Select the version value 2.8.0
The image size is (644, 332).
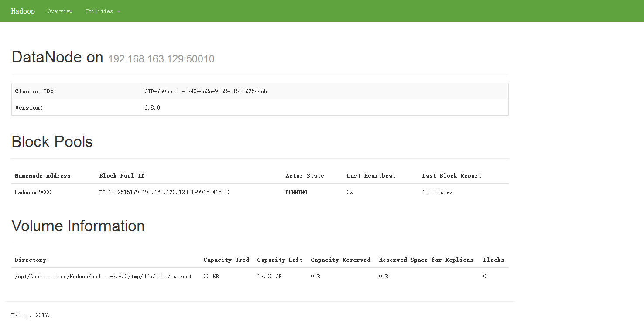point(152,107)
